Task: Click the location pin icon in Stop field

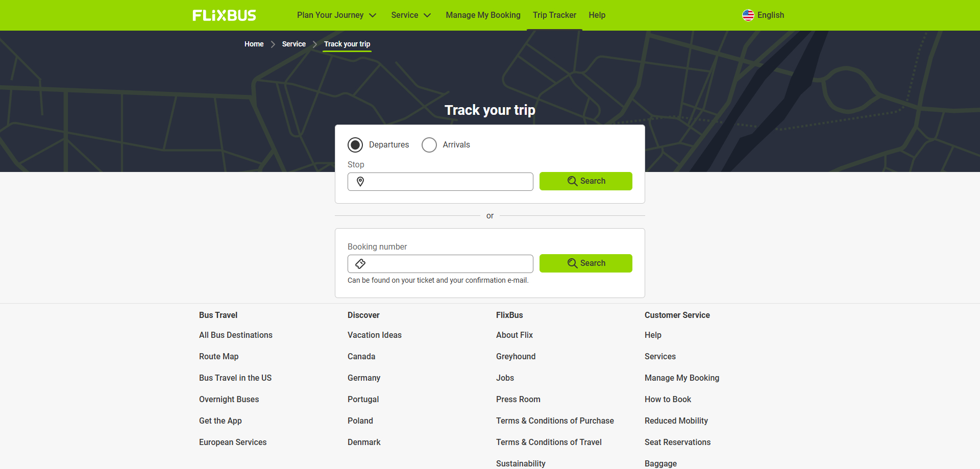Action: (x=360, y=182)
